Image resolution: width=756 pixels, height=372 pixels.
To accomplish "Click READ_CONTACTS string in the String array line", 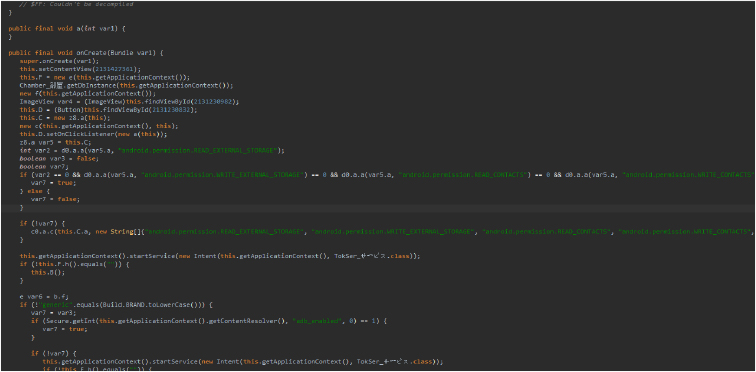I will tap(547, 232).
